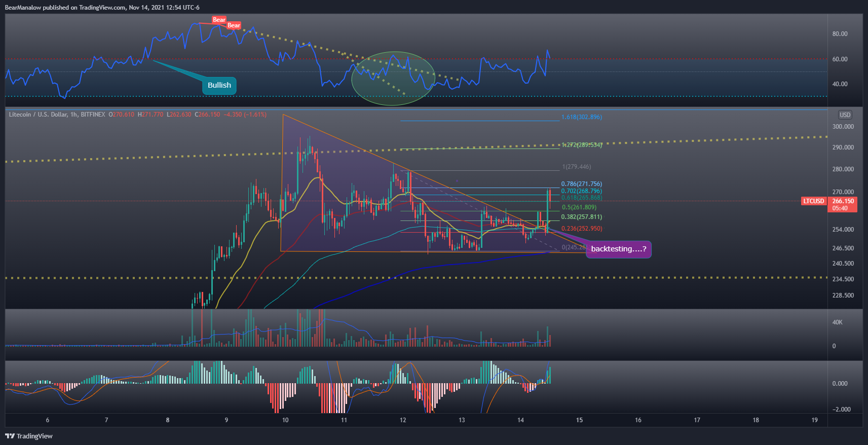Click the BearManalow published header text
The width and height of the screenshot is (868, 445).
pyautogui.click(x=102, y=8)
